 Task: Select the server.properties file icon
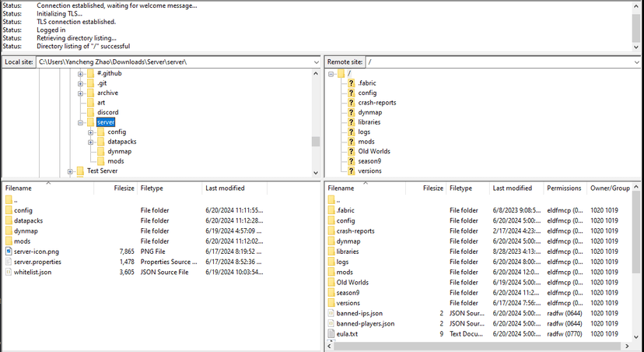tap(9, 262)
